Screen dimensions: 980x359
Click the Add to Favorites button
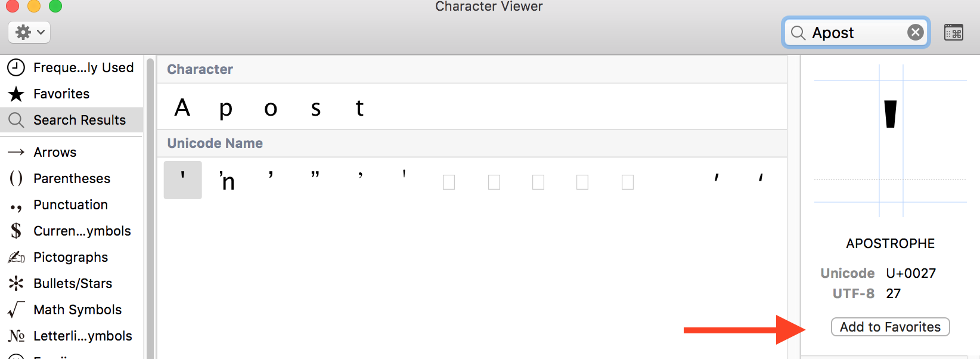890,327
